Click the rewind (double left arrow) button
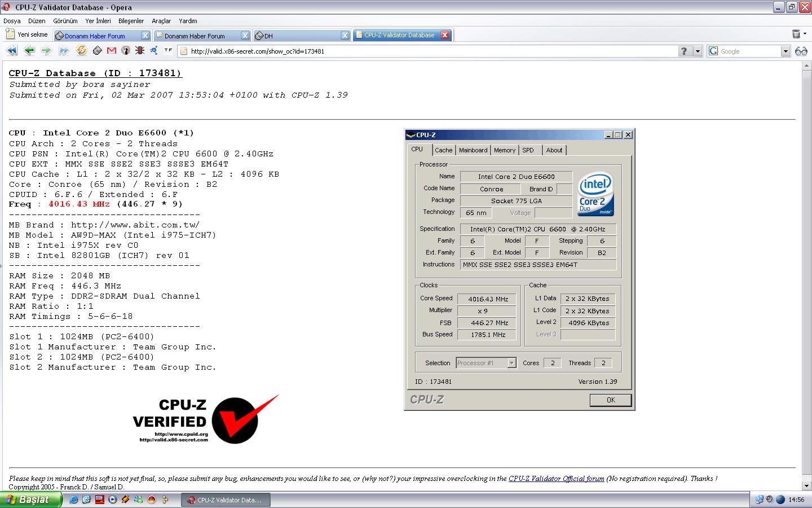 pyautogui.click(x=12, y=51)
